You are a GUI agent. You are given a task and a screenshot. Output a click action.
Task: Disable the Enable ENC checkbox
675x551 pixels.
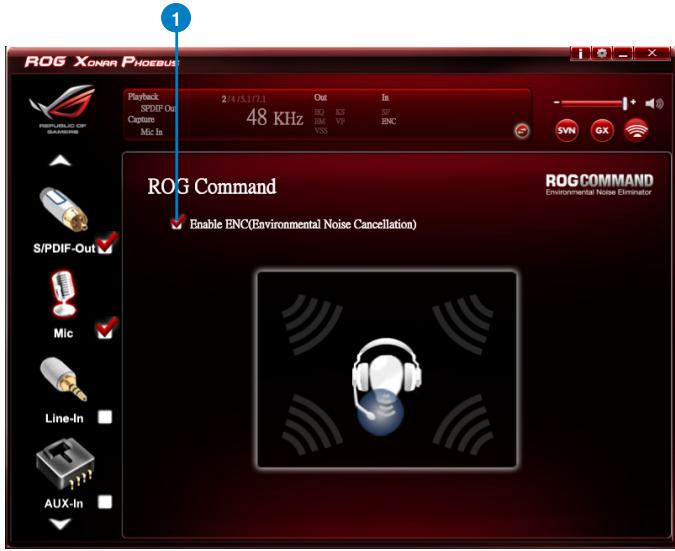(177, 223)
